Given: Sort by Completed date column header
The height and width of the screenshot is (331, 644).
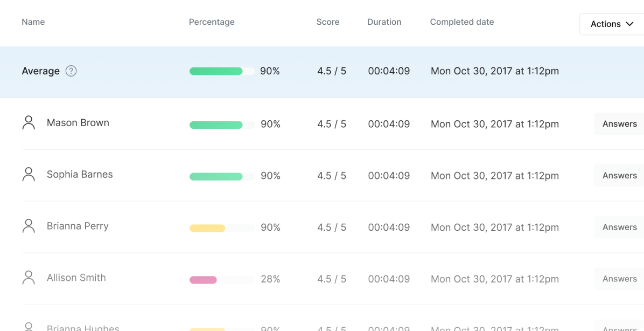Looking at the screenshot, I should click(x=461, y=22).
